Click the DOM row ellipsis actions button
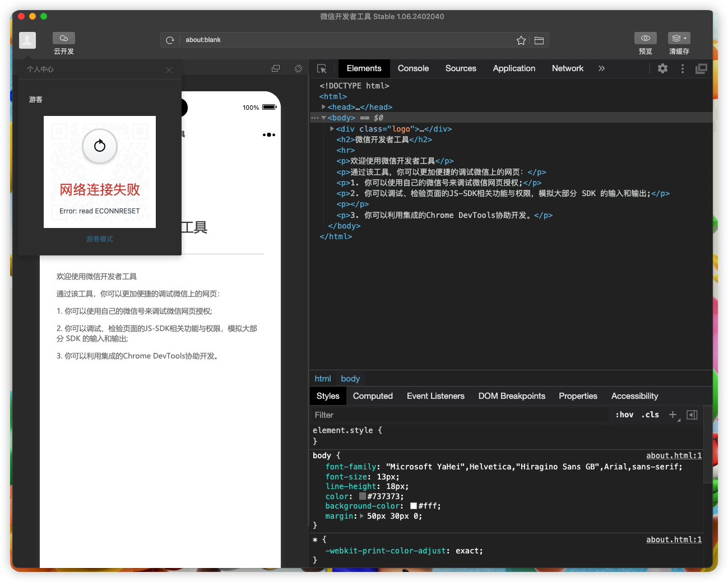Image resolution: width=728 pixels, height=582 pixels. click(x=315, y=118)
